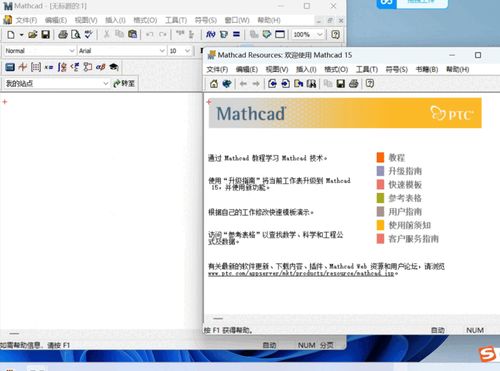Open a file from Mathcad toolbar
500x371 pixels.
pyautogui.click(x=33, y=34)
